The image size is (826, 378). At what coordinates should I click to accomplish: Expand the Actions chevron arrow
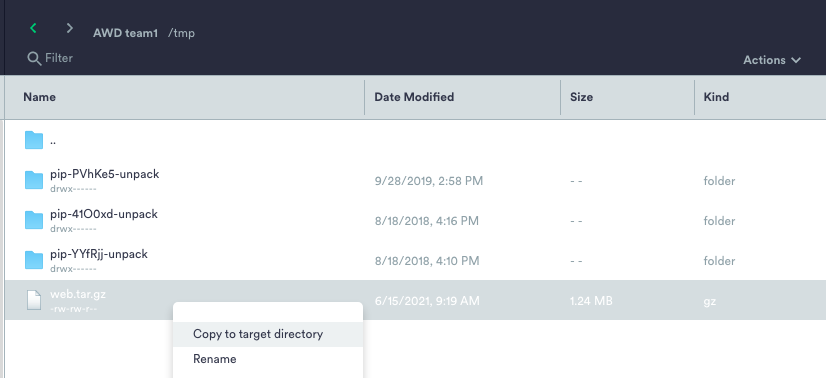[x=796, y=61]
